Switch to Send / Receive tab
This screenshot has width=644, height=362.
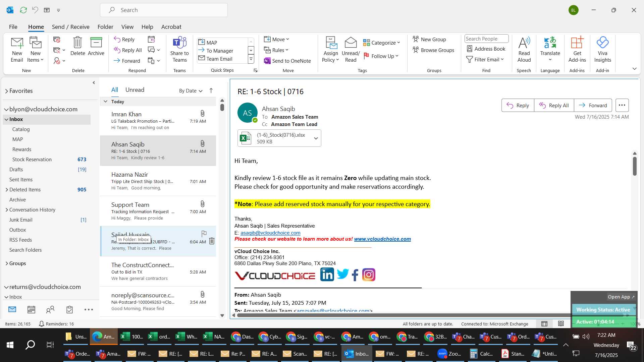tap(70, 27)
